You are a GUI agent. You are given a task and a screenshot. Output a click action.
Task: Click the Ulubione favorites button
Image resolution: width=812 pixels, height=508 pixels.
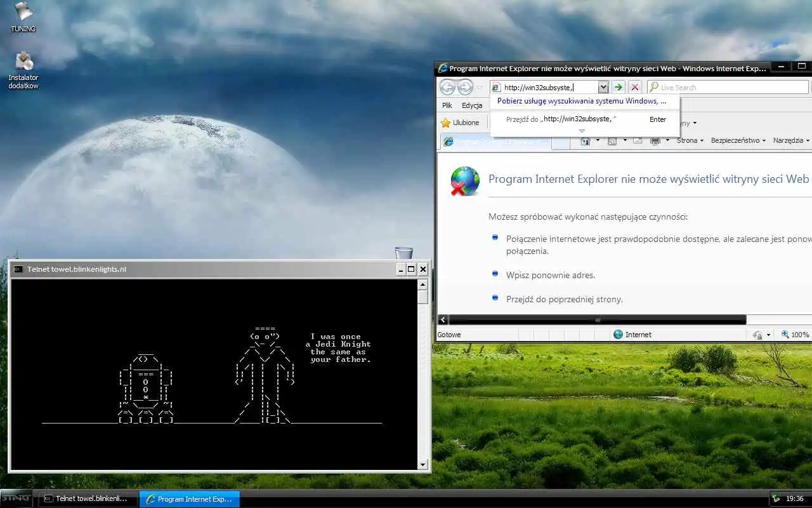(461, 123)
